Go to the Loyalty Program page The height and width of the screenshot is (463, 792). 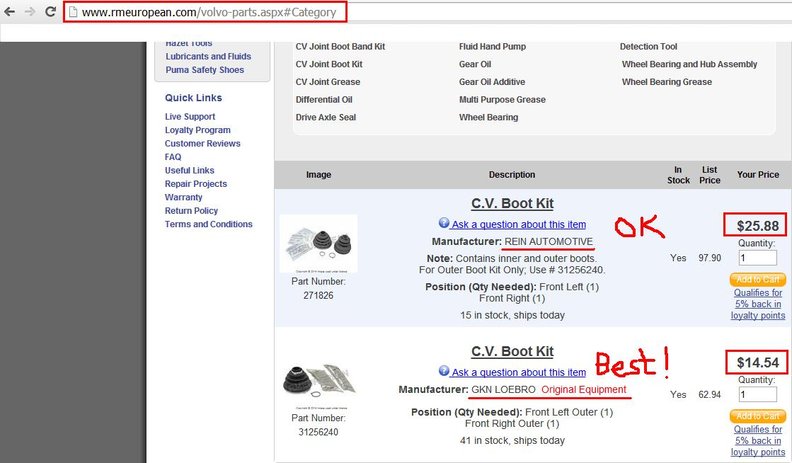(x=197, y=130)
